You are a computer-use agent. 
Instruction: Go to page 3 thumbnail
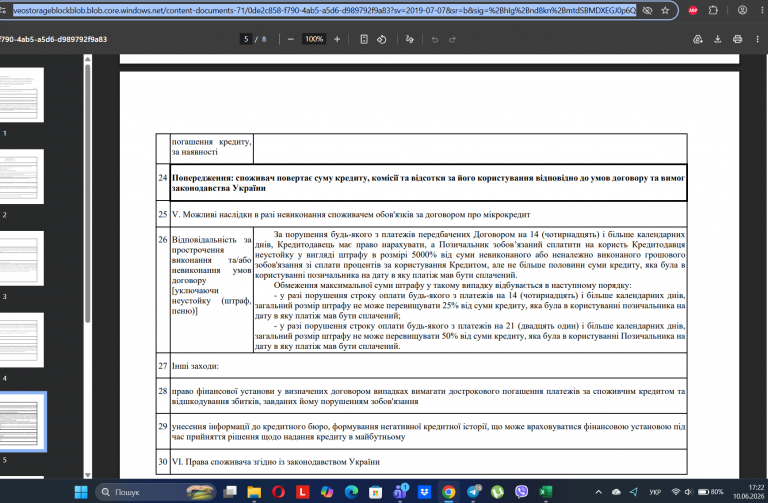[x=20, y=258]
